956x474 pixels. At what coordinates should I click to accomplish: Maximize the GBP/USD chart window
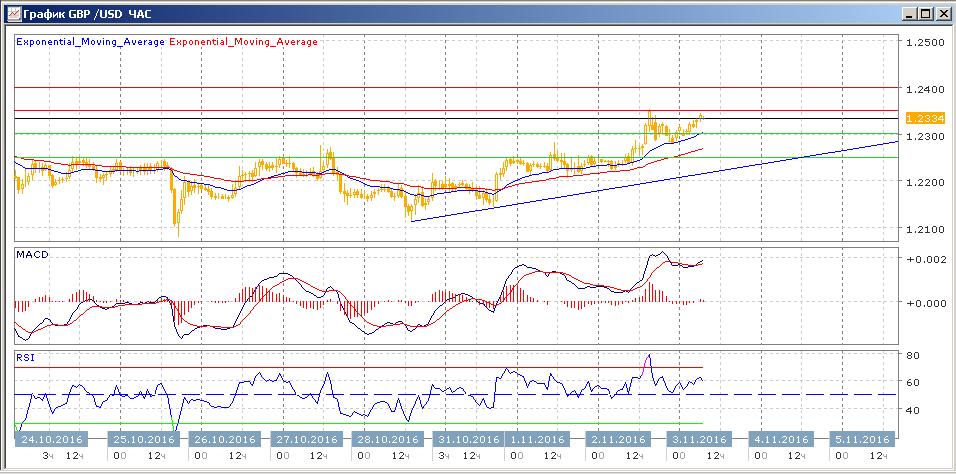pyautogui.click(x=926, y=13)
